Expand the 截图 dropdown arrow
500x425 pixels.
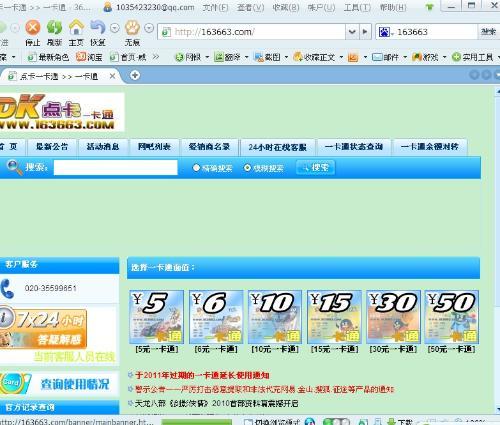click(x=286, y=57)
